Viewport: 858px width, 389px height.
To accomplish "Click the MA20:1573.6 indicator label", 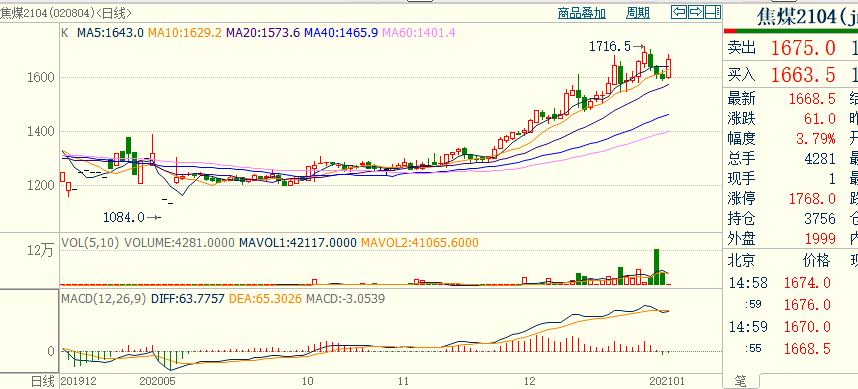I will (x=263, y=33).
